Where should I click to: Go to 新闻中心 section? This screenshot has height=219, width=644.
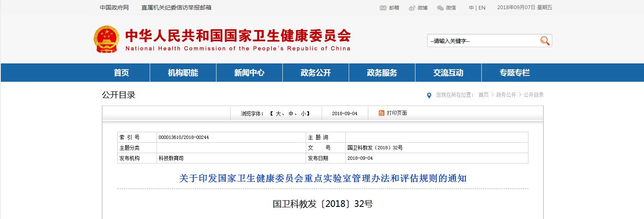[x=249, y=73]
